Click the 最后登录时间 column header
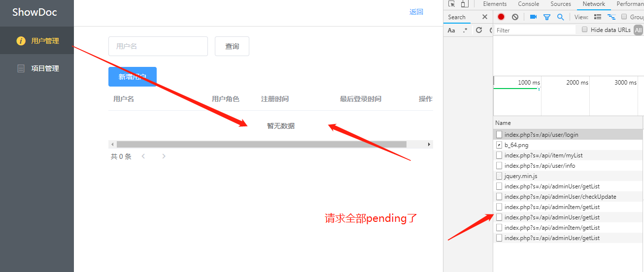This screenshot has height=272, width=644. 361,99
